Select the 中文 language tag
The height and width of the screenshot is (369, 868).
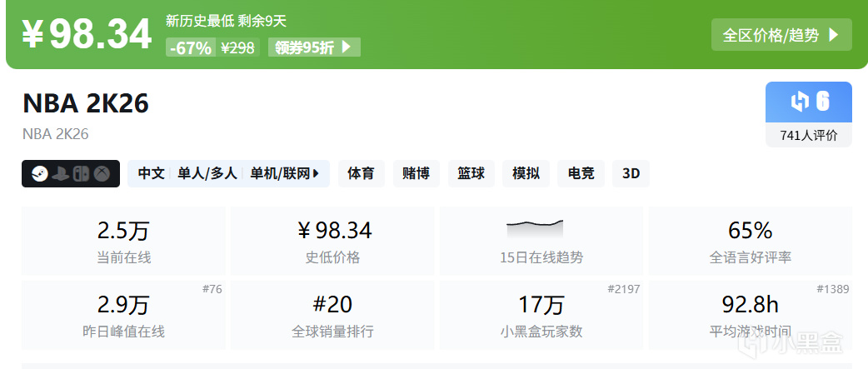pos(151,174)
